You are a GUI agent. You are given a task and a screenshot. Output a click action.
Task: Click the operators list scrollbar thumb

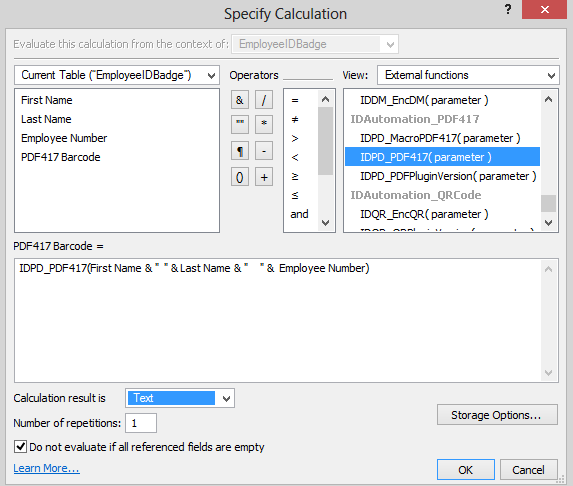click(325, 141)
